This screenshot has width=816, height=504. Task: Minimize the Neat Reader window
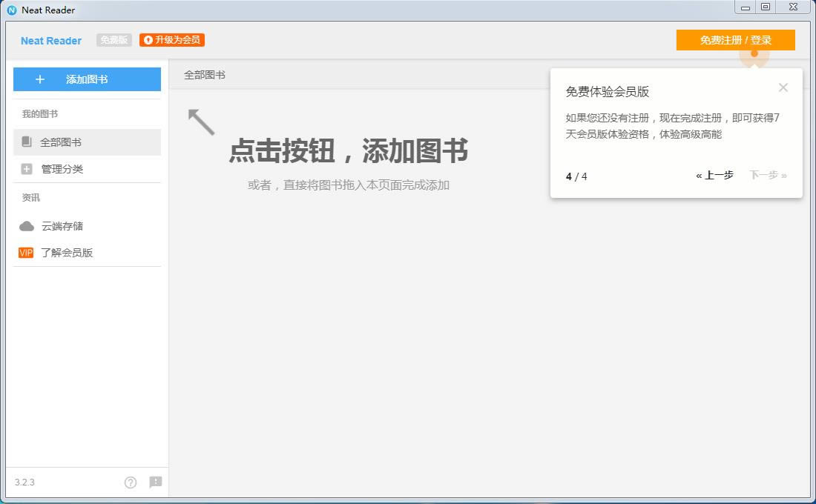click(x=746, y=7)
